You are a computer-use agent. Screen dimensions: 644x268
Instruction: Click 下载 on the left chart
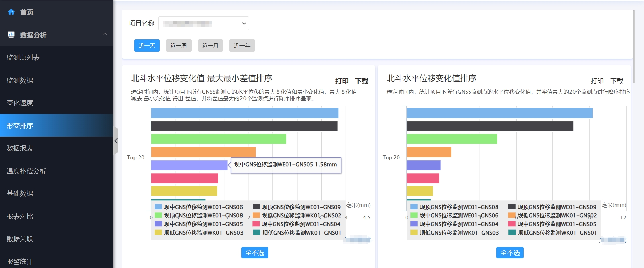pos(362,81)
